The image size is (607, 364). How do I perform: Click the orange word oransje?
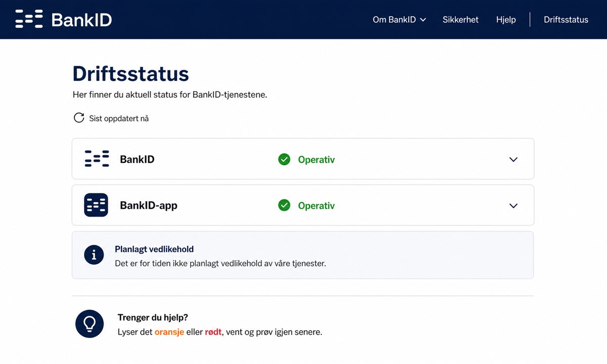coord(169,332)
